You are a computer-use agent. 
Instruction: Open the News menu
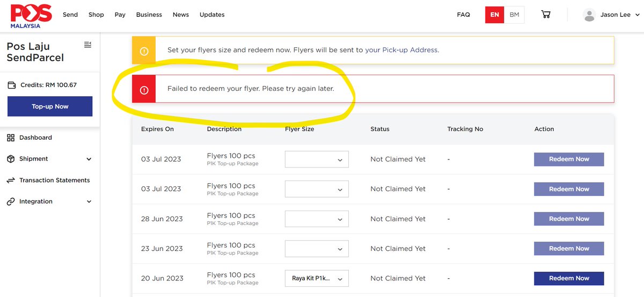click(181, 15)
